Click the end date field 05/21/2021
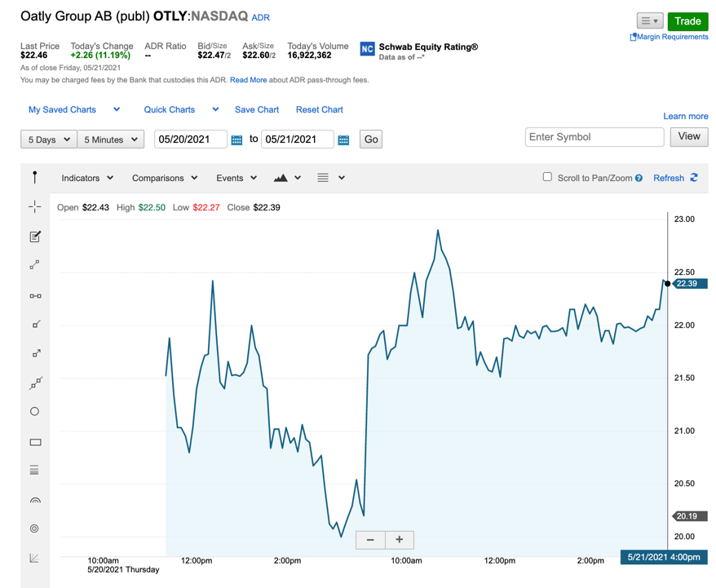716x588 pixels. tap(298, 139)
